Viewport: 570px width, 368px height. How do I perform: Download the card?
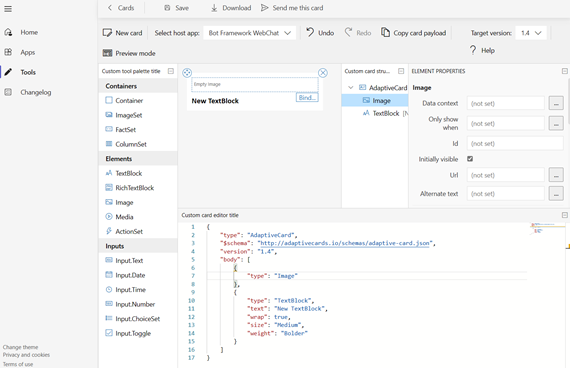coord(231,8)
